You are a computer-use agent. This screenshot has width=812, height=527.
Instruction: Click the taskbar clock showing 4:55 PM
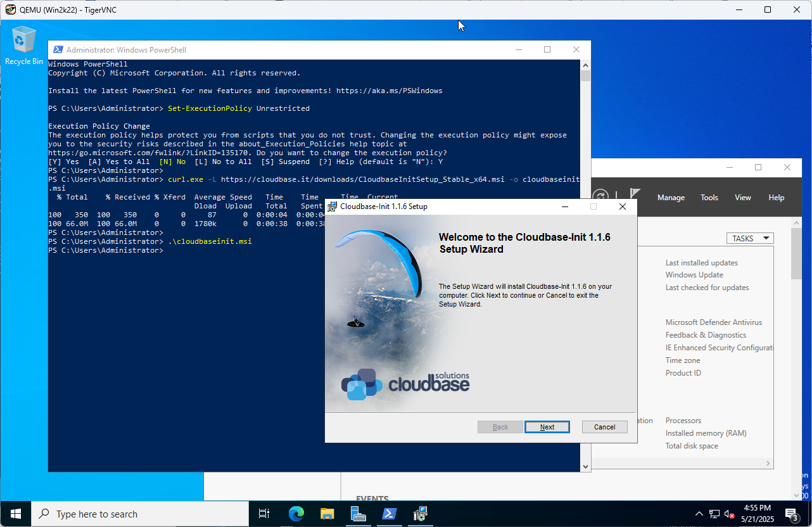point(757,513)
